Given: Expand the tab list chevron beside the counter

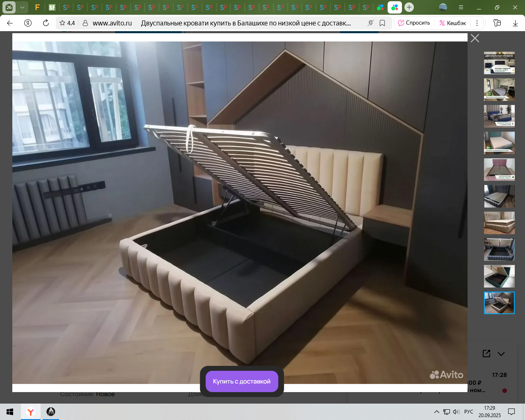Looking at the screenshot, I should coord(22,7).
